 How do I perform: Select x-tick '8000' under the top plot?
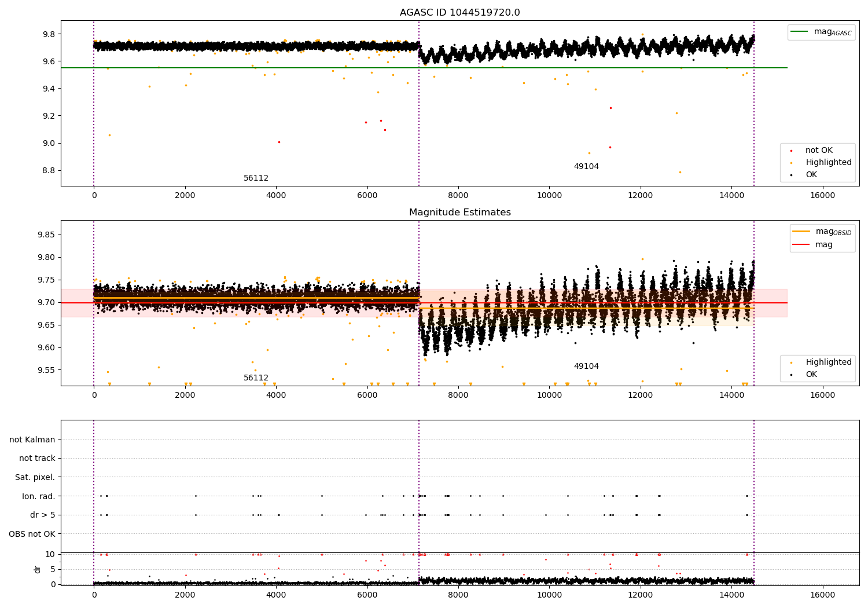pos(458,196)
